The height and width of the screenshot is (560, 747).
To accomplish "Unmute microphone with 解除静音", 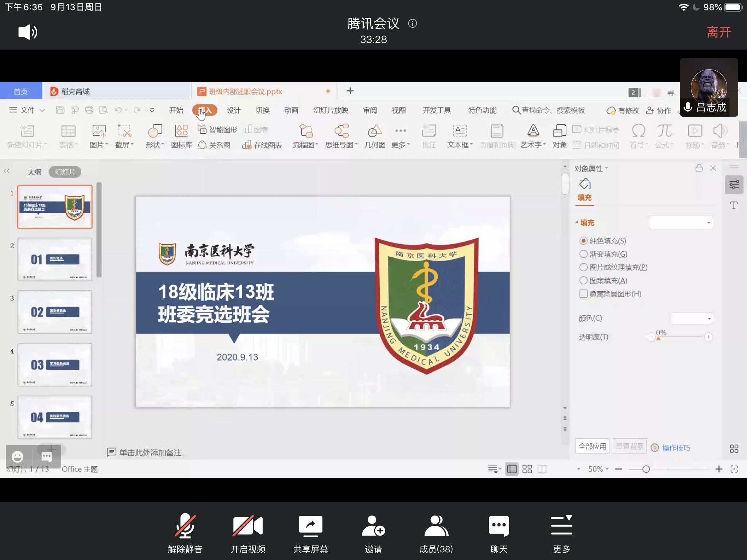I will click(185, 534).
